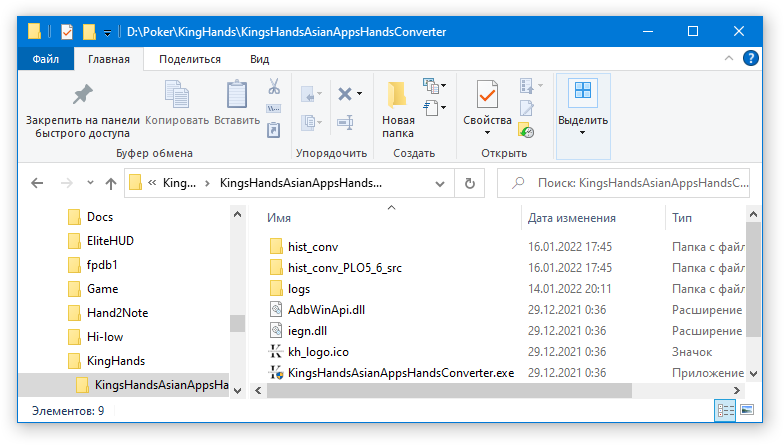
Task: Switch to Details view icon
Action: coord(726,410)
